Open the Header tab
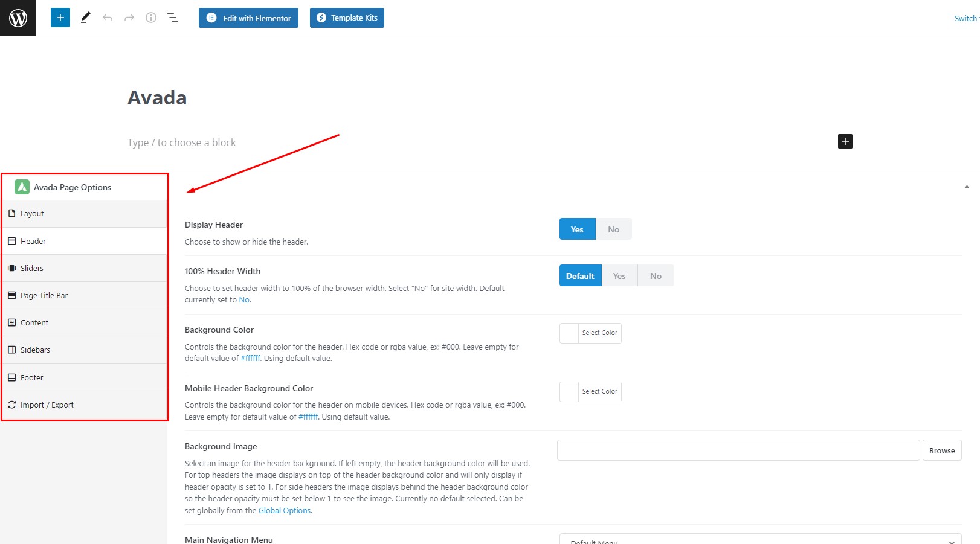Image resolution: width=980 pixels, height=544 pixels. tap(85, 241)
